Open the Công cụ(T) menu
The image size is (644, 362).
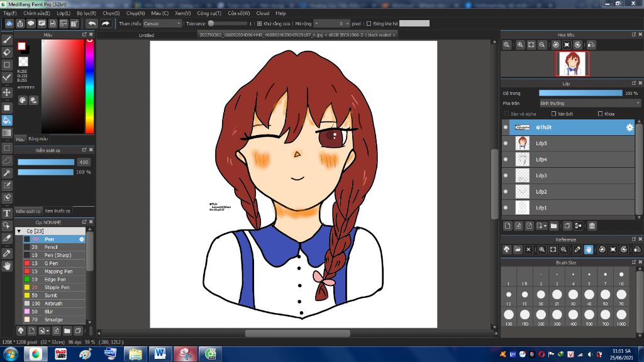(209, 13)
